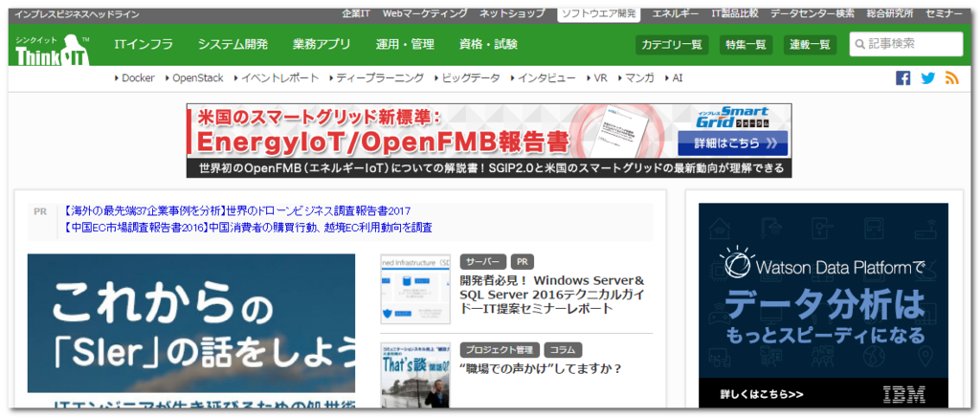The width and height of the screenshot is (980, 417).
Task: Open the Facebook icon link
Action: pyautogui.click(x=903, y=78)
